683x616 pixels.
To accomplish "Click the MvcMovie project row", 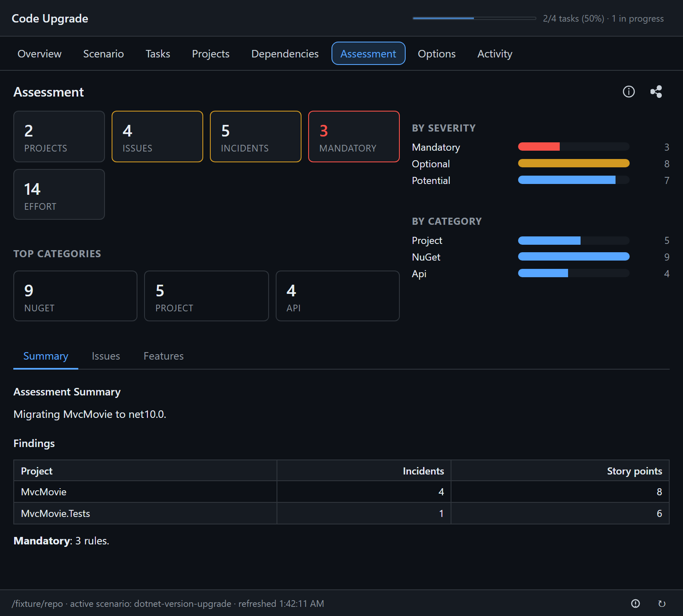I will (341, 492).
